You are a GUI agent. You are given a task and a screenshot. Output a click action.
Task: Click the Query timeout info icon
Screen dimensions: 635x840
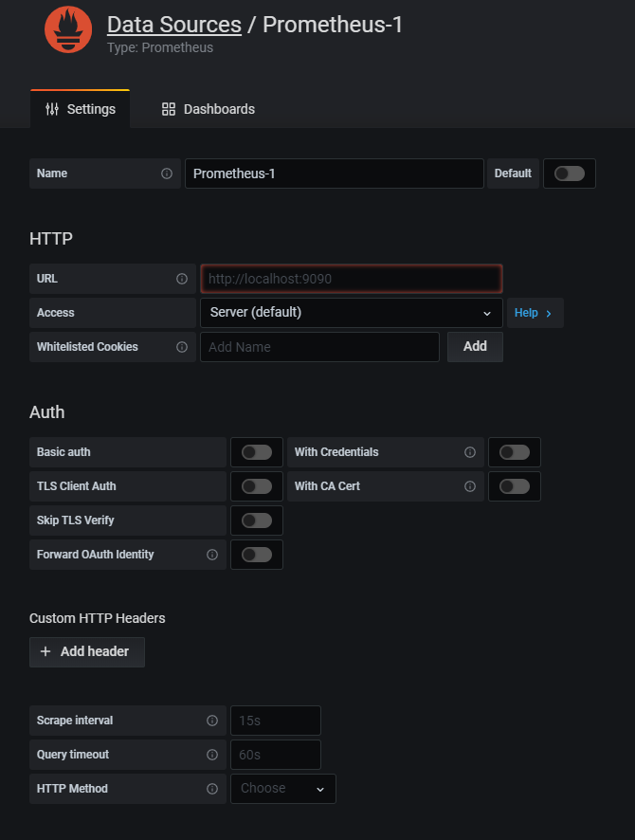pos(212,755)
